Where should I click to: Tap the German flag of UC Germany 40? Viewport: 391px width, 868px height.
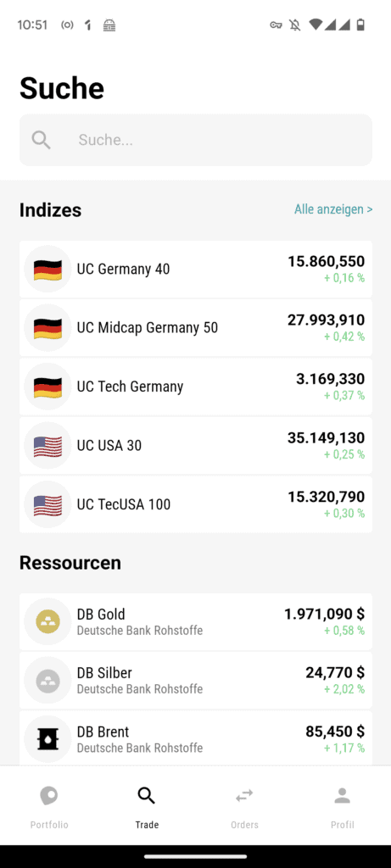[47, 269]
